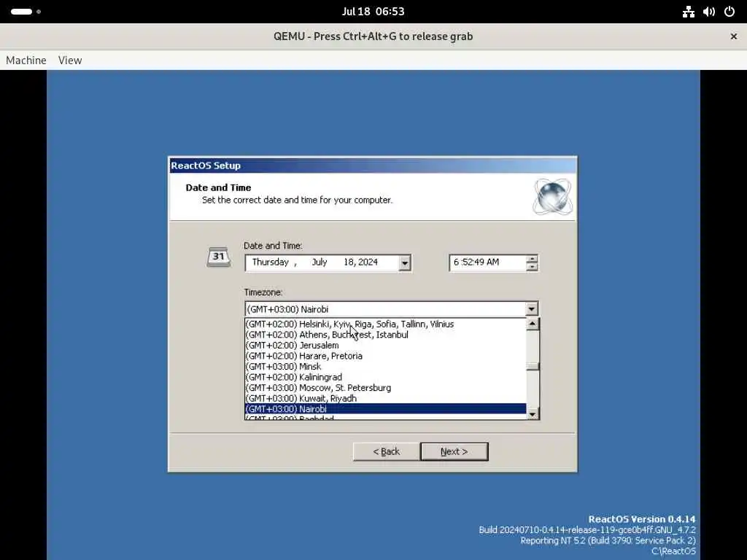Viewport: 747px width, 560px height.
Task: Select the Kaliningrad timezone
Action: point(385,377)
